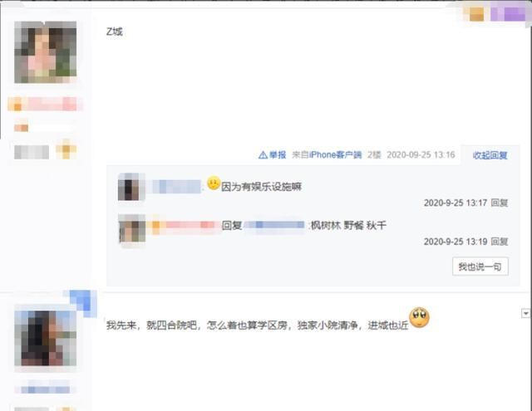The height and width of the screenshot is (411, 532).
Task: Click the 来自iPhone客户端 source link
Action: click(327, 154)
